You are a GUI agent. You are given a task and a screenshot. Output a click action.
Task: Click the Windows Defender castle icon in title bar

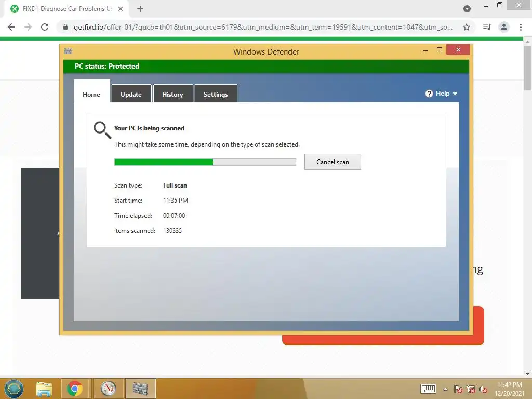68,51
